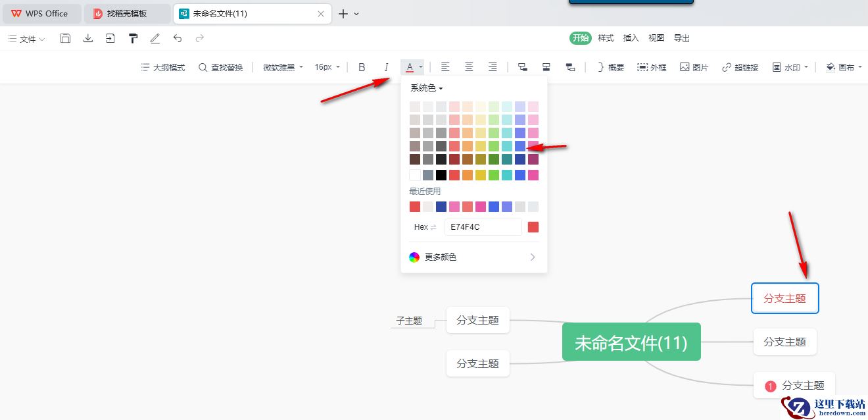Switch to the 样式 tab
The image size is (868, 420).
[x=606, y=38]
